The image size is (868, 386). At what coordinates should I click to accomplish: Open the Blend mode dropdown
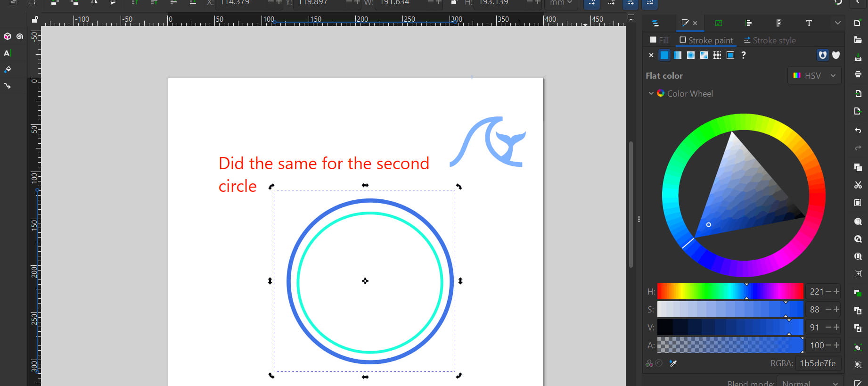coord(810,383)
